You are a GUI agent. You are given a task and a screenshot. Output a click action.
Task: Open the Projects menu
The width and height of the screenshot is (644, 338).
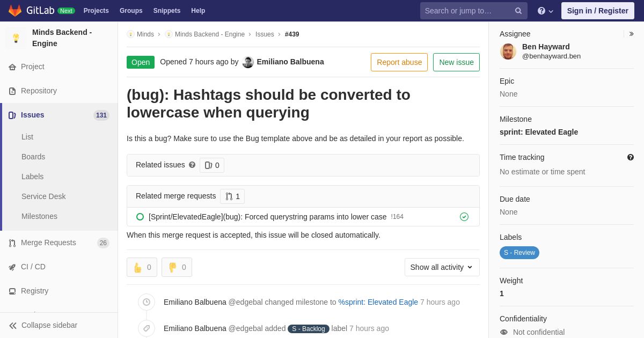[x=96, y=11]
